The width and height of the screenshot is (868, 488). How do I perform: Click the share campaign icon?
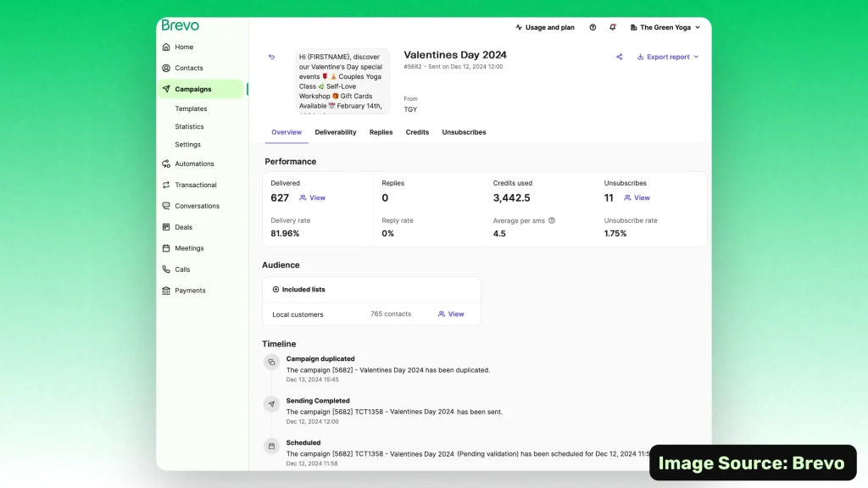point(620,57)
